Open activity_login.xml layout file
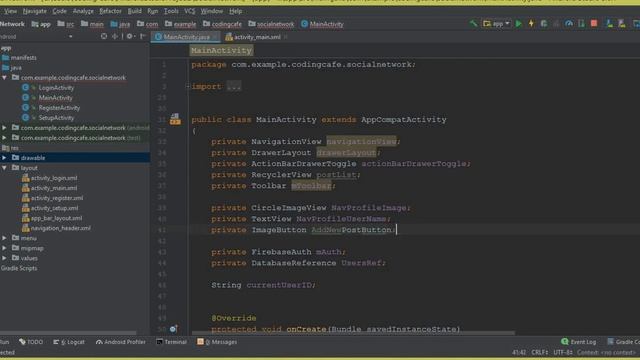 tap(54, 178)
